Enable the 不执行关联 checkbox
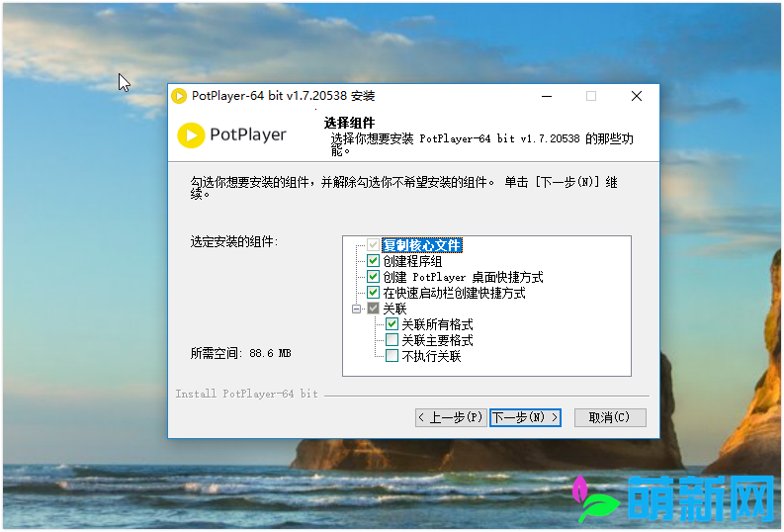 click(392, 356)
